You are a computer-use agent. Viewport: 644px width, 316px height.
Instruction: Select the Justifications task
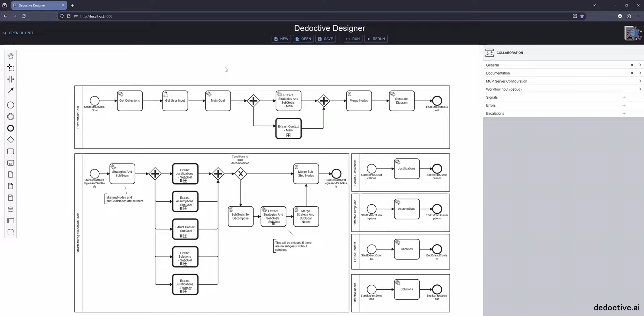click(x=407, y=169)
